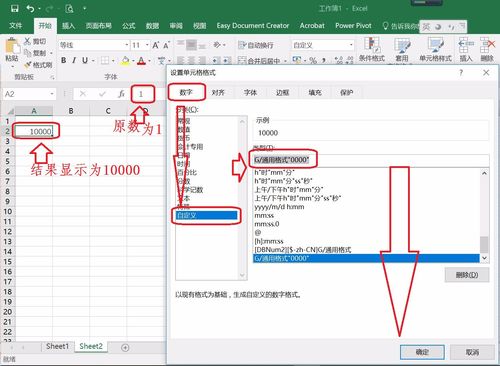Open the 文件 (File) menu tab
Screen dimensions: 500x366
(x=16, y=26)
